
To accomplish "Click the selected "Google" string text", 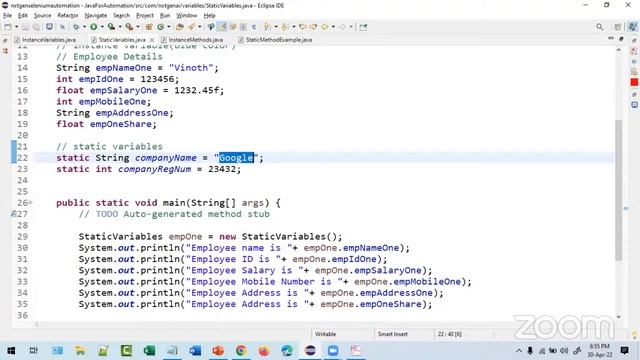I will [x=236, y=158].
